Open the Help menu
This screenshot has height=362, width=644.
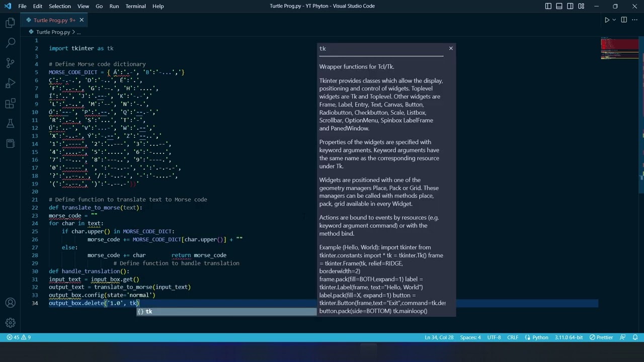158,6
